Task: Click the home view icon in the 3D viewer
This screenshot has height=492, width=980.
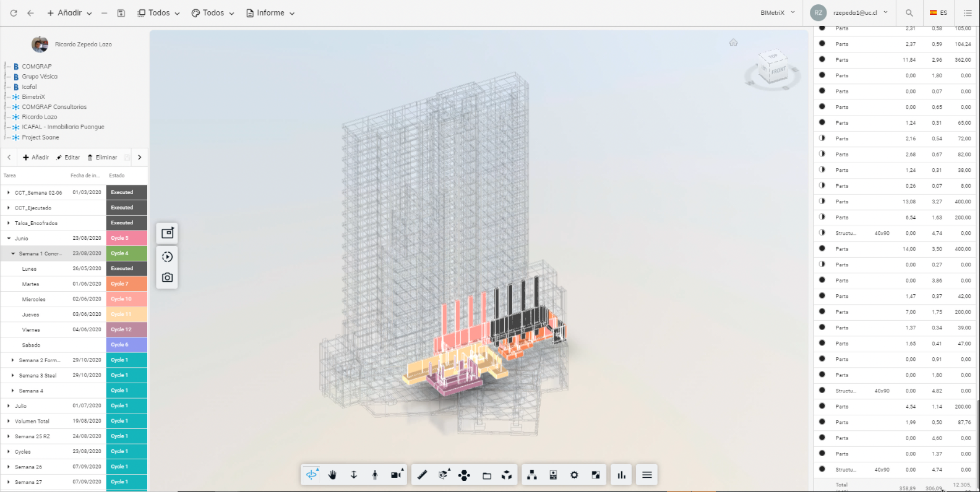Action: coord(733,43)
